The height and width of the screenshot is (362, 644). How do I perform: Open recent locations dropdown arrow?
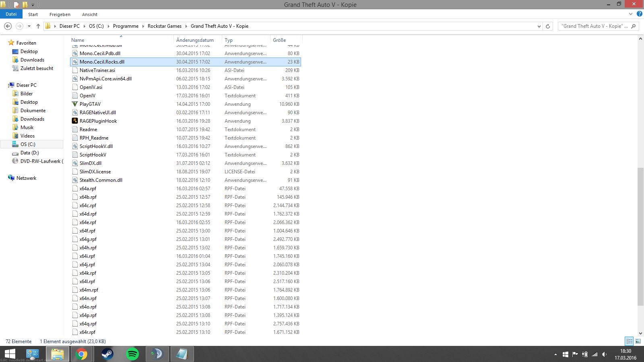pos(29,26)
